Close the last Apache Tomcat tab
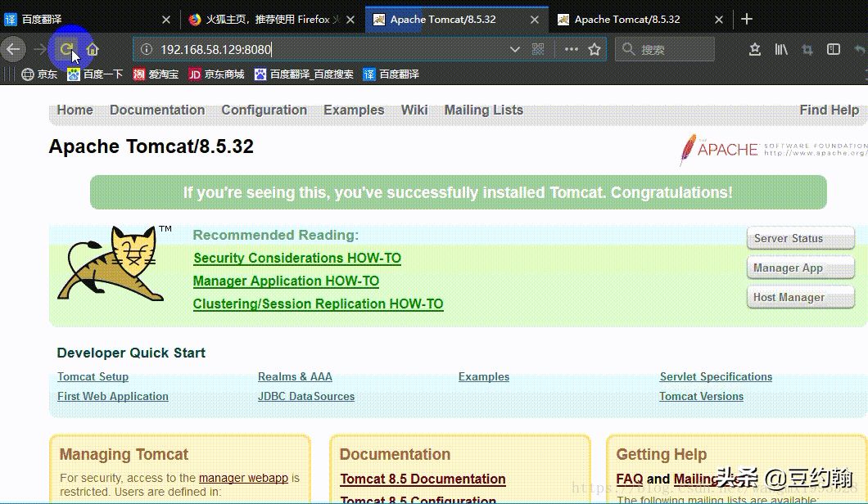Screen dimensions: 868x504 point(718,20)
